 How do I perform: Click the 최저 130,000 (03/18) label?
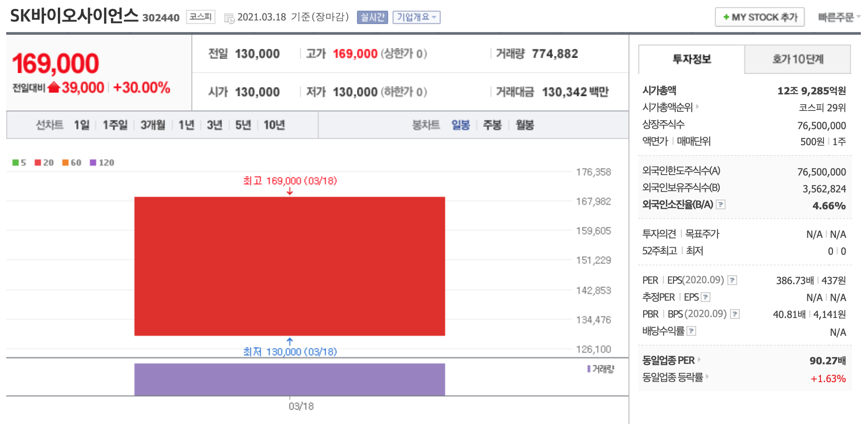click(x=290, y=352)
